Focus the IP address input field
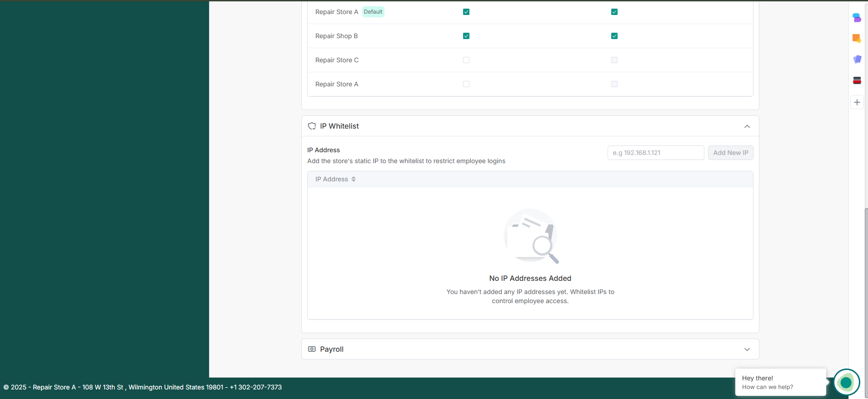Screen dimensions: 868x399 [x=655, y=153]
